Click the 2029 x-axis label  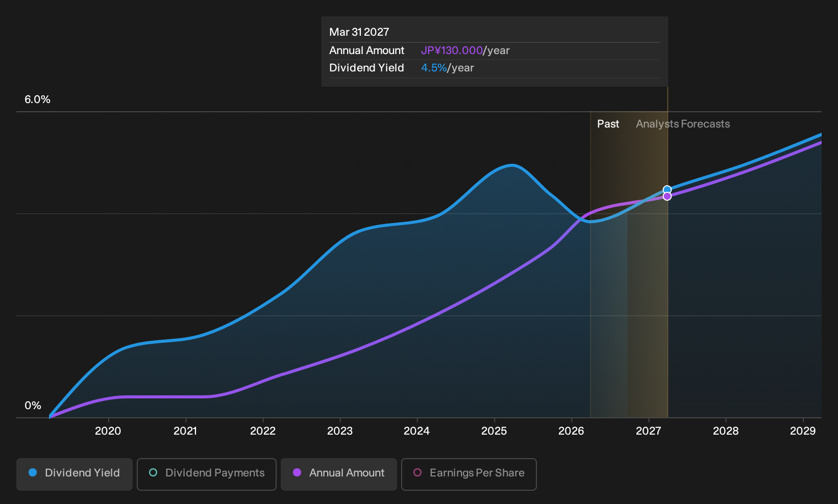pos(803,431)
